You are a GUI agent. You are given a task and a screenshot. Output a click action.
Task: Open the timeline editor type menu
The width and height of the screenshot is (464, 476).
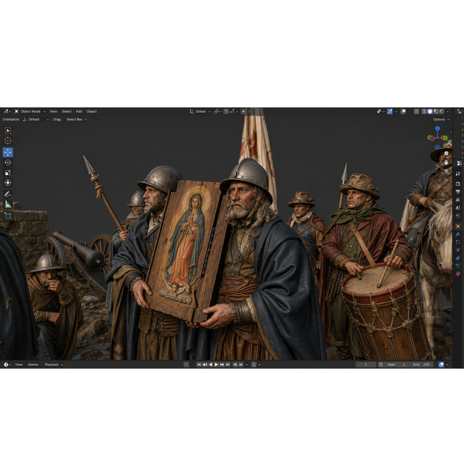(7, 365)
